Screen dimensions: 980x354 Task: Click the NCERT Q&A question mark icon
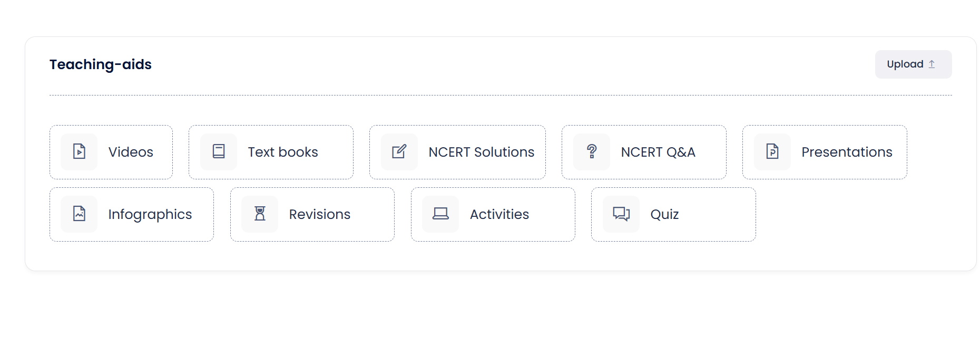pos(592,152)
